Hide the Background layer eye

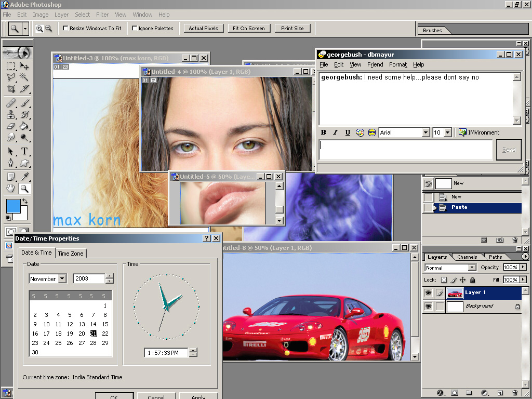(429, 307)
